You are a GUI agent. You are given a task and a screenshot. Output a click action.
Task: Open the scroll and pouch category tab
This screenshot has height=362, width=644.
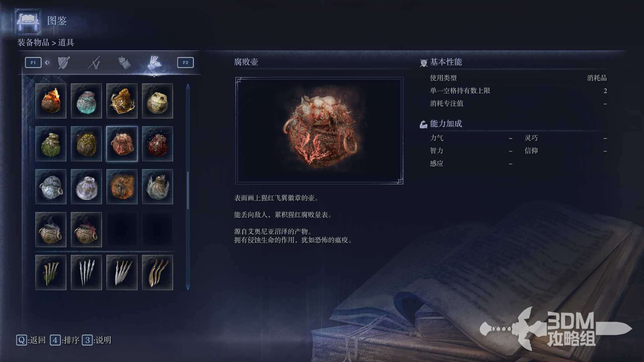coord(124,63)
